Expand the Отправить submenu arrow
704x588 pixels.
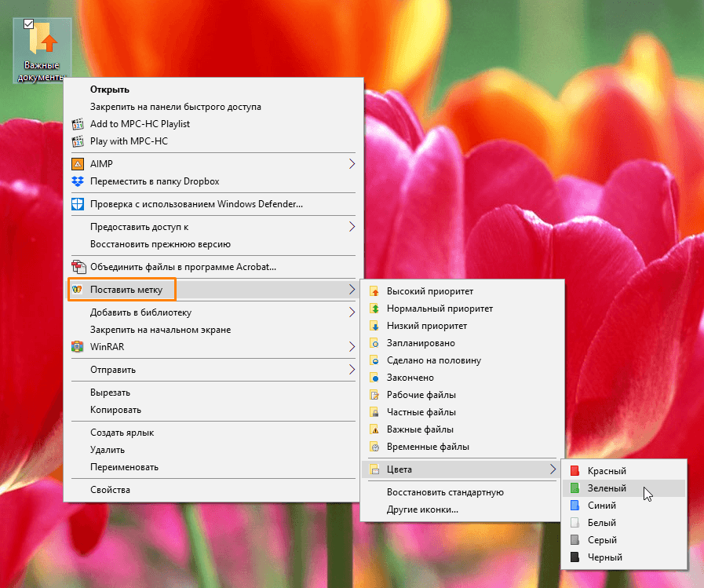352,370
